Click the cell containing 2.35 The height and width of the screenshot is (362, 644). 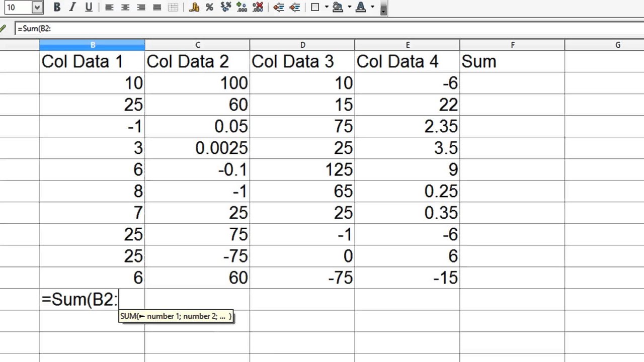coord(408,126)
